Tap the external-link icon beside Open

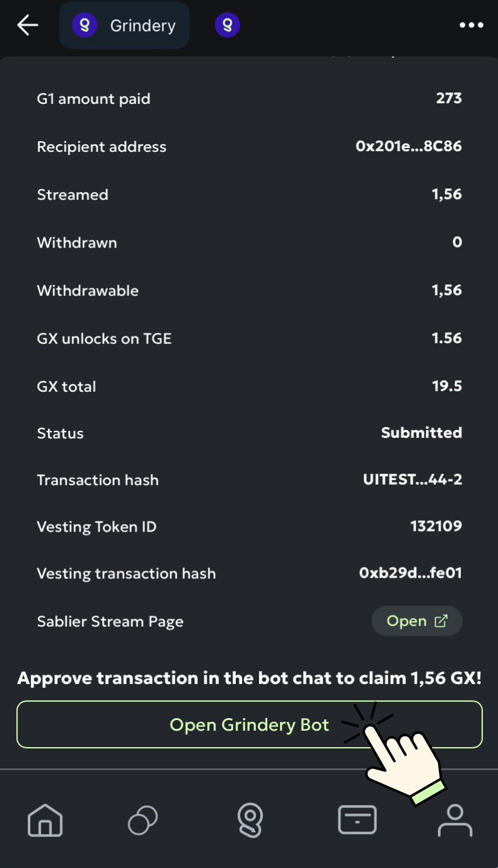(x=441, y=621)
